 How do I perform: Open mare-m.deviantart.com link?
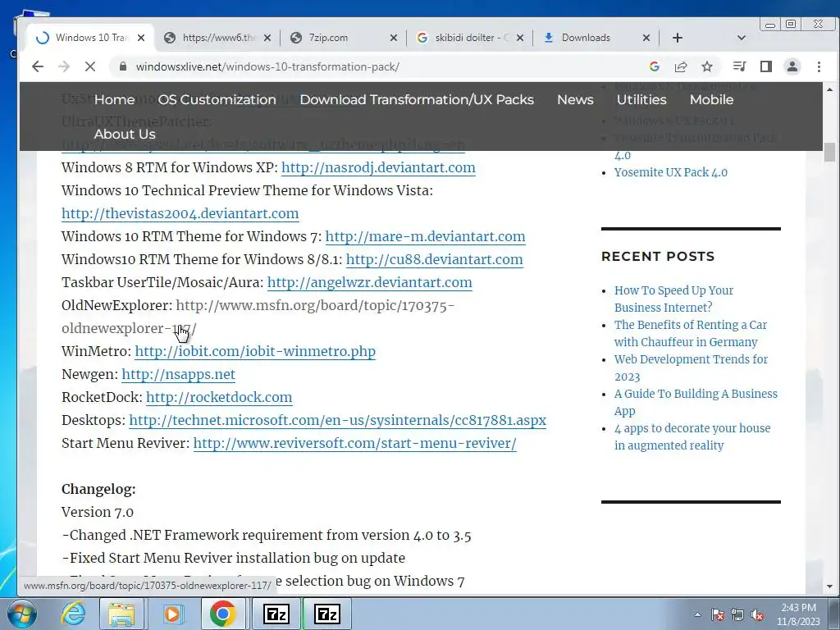(426, 237)
